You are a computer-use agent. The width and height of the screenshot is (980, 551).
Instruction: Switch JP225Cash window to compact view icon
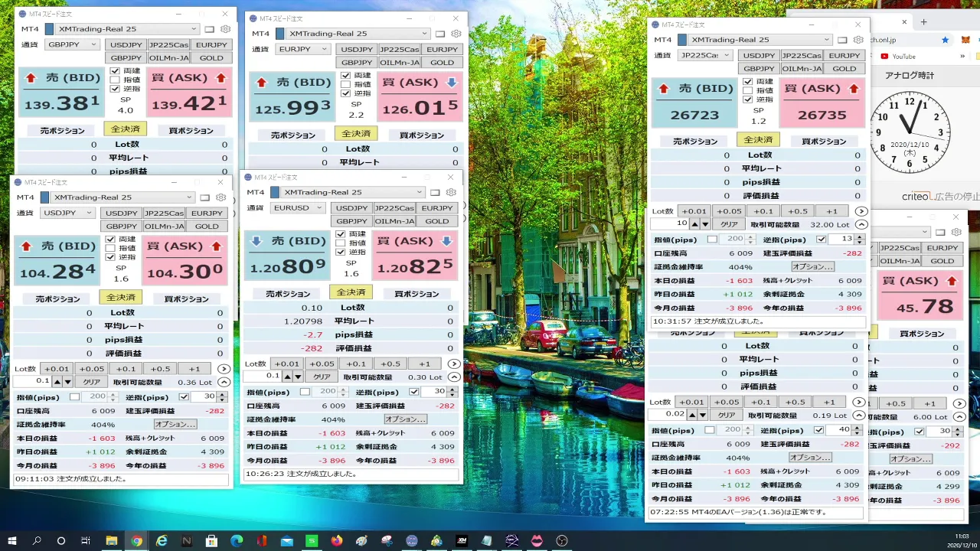pyautogui.click(x=842, y=40)
